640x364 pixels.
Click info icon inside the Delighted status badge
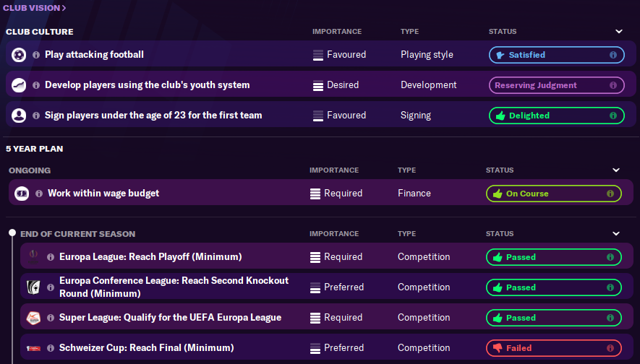tap(613, 116)
